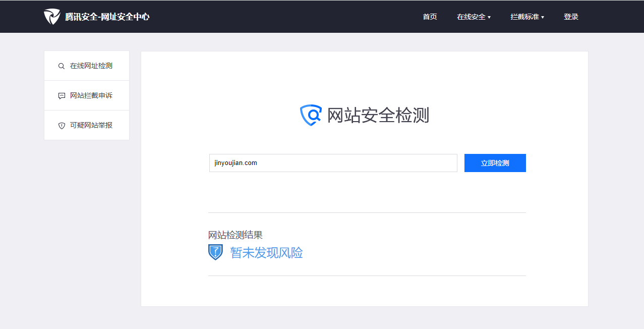Click the 网站安全检测 heading text

[378, 115]
